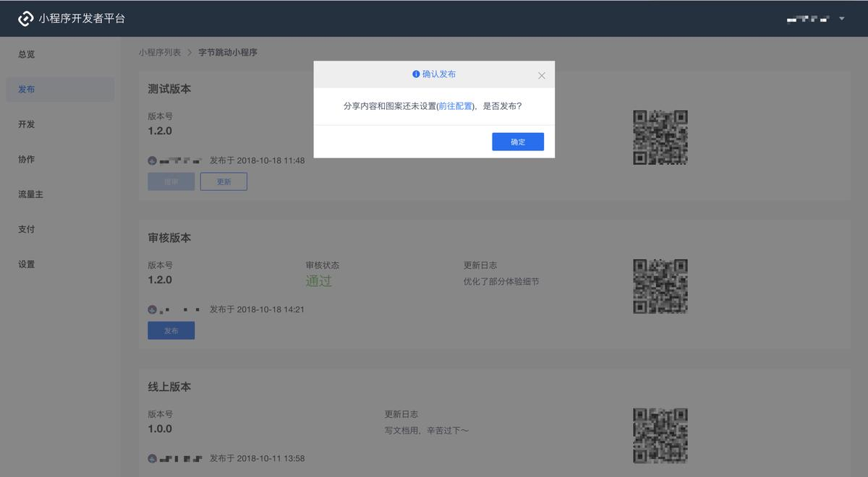
Task: Open 支付 settings from the sidebar
Action: tap(27, 228)
